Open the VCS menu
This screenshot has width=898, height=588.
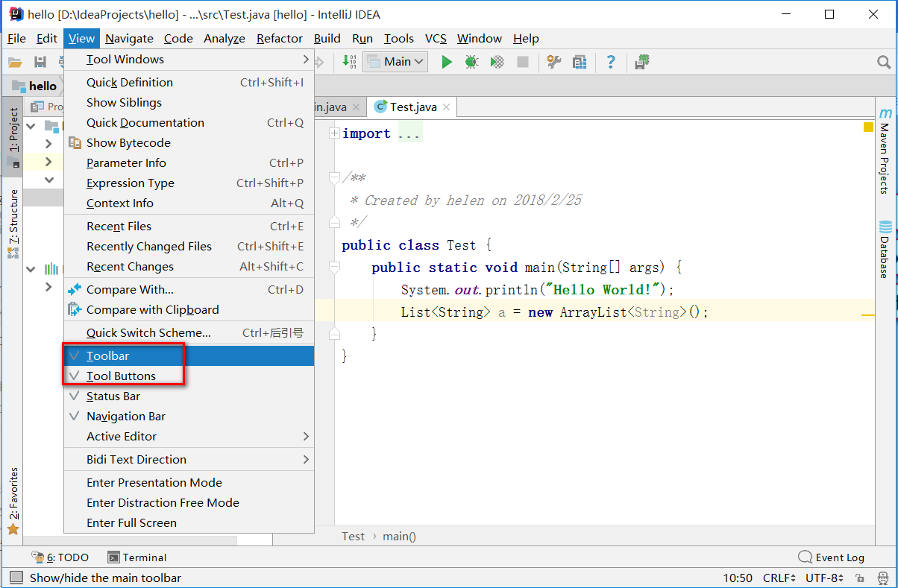pyautogui.click(x=436, y=38)
